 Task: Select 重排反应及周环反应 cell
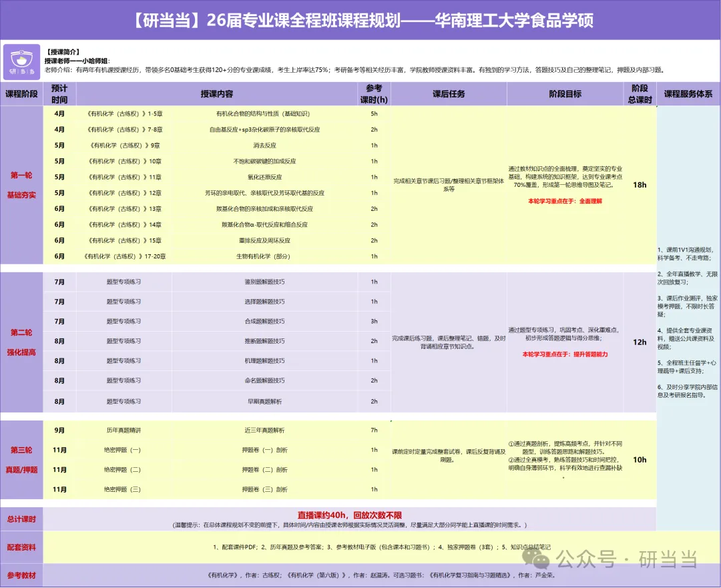pos(265,240)
